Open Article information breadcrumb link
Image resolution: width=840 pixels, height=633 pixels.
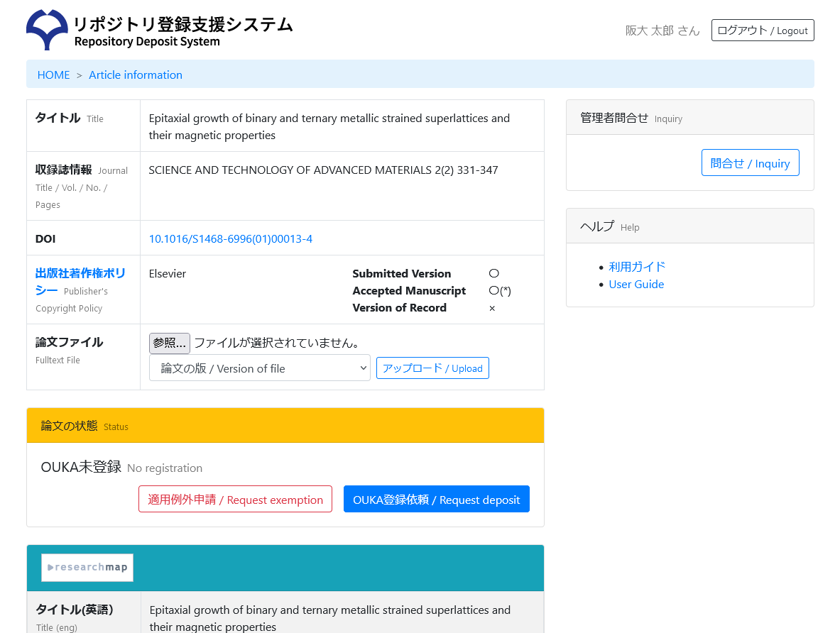[x=136, y=75]
